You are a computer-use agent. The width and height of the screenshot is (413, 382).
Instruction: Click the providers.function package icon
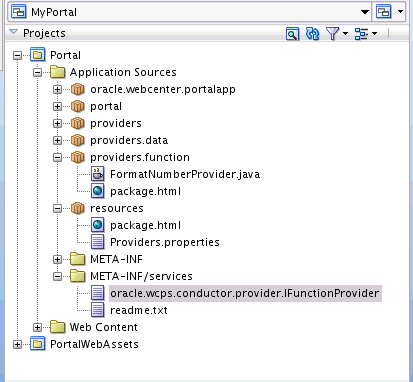[x=78, y=157]
